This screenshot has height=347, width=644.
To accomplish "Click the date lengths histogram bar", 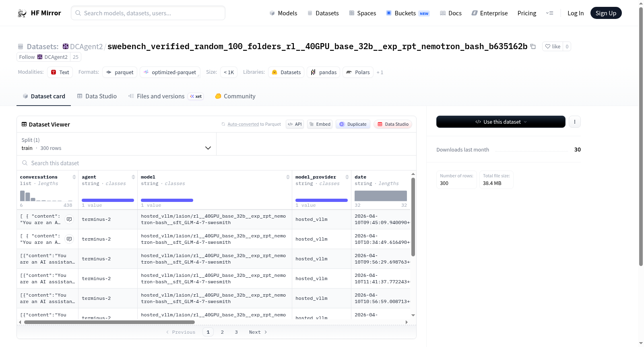I will (x=381, y=196).
